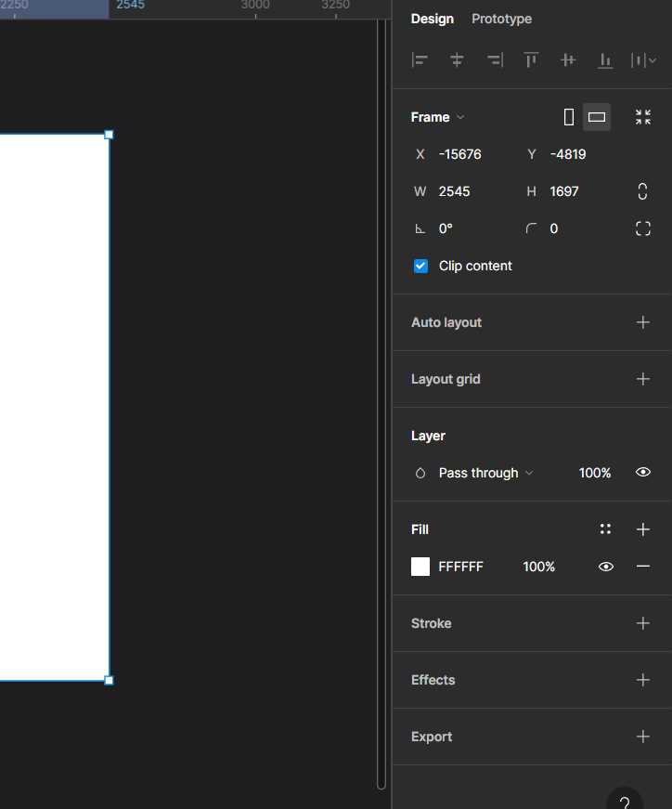The height and width of the screenshot is (809, 672).
Task: Click align vertical centers icon
Action: [568, 60]
